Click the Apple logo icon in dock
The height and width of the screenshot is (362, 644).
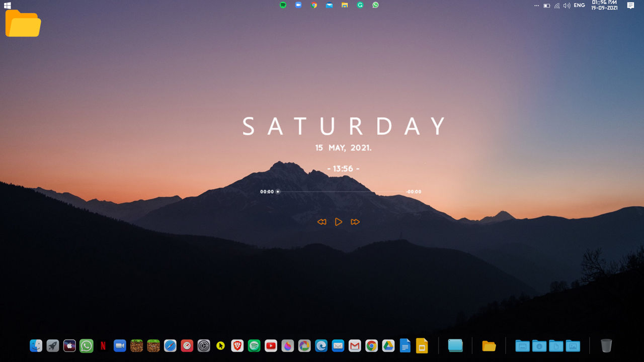point(69,345)
